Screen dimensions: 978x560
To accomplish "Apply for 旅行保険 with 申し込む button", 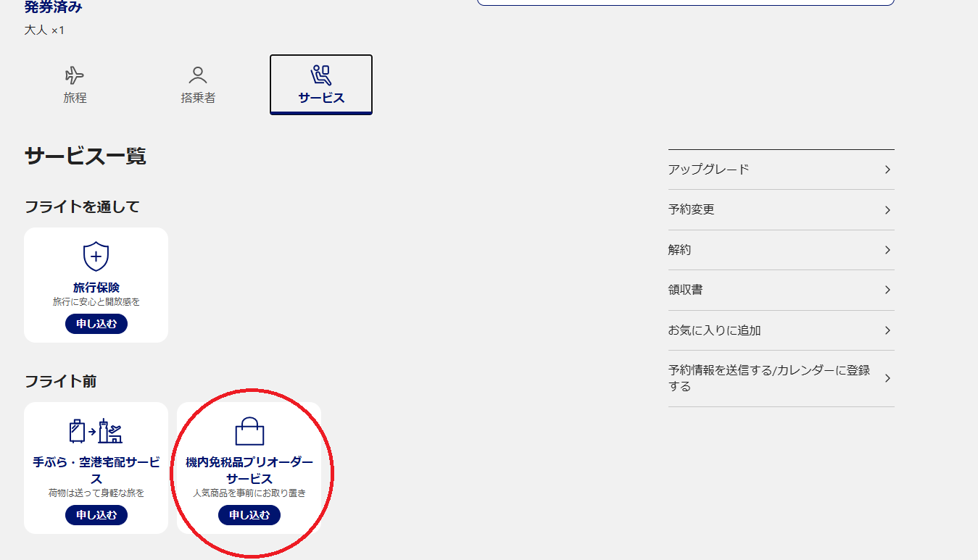I will point(96,324).
